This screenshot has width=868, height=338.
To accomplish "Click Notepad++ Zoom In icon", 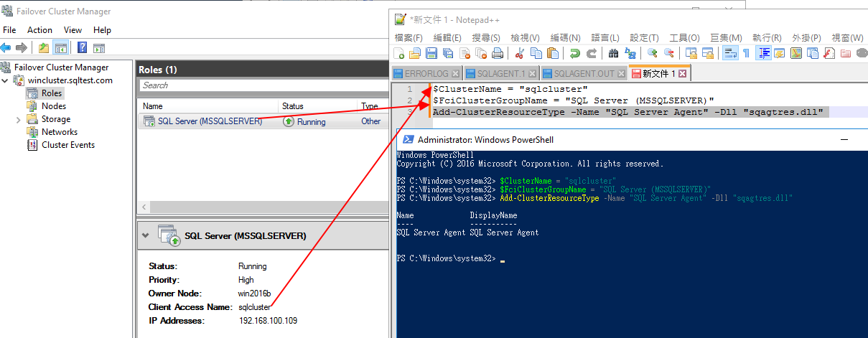I will point(653,53).
